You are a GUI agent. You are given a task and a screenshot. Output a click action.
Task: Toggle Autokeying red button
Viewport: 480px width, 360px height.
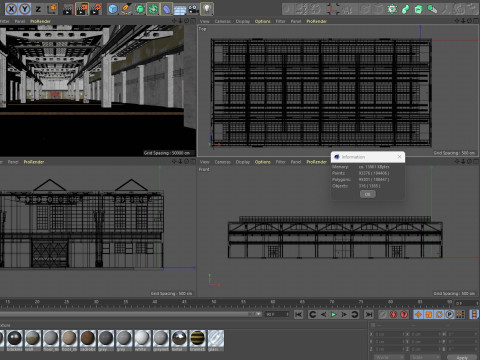(404, 314)
